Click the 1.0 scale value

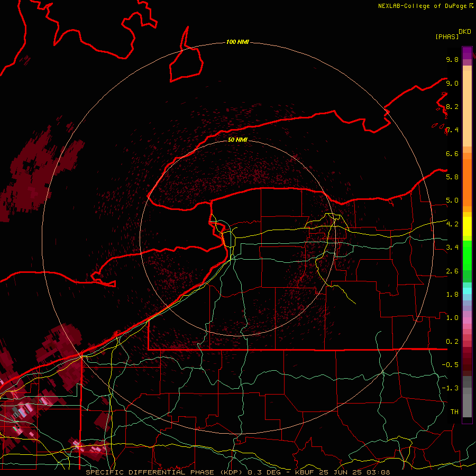coord(452,318)
